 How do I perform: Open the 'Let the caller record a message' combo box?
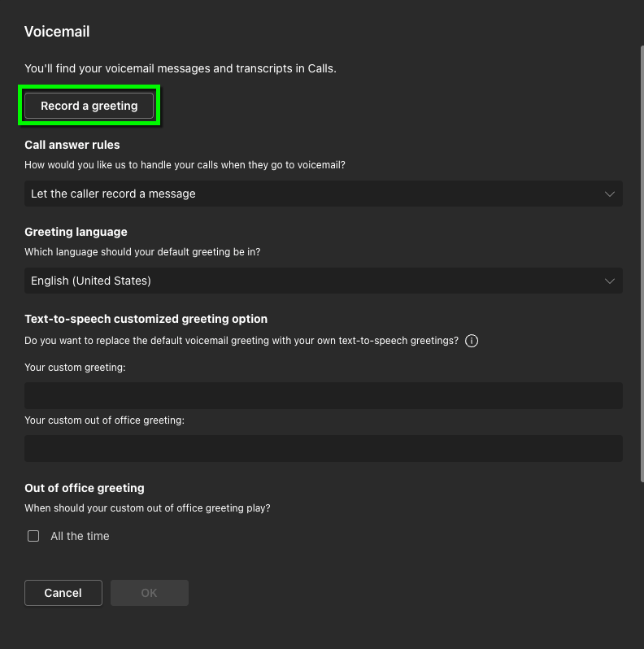[x=324, y=194]
